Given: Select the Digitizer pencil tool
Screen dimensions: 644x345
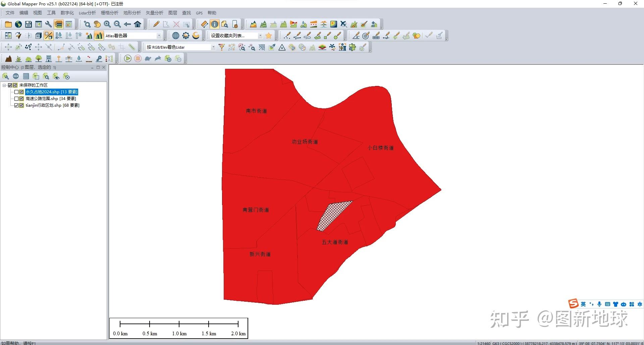Looking at the screenshot, I should tap(156, 24).
